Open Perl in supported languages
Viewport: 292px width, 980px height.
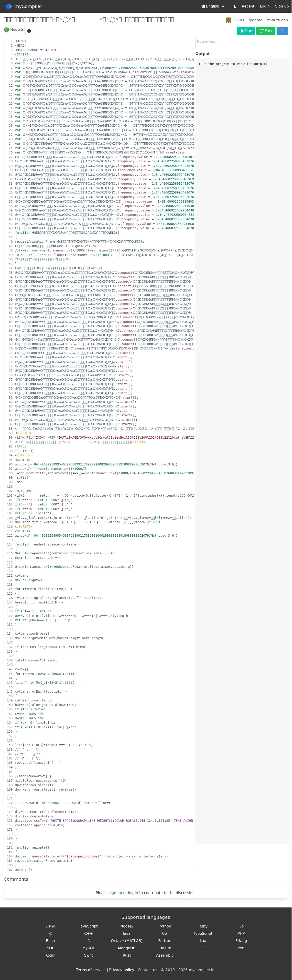[241, 948]
